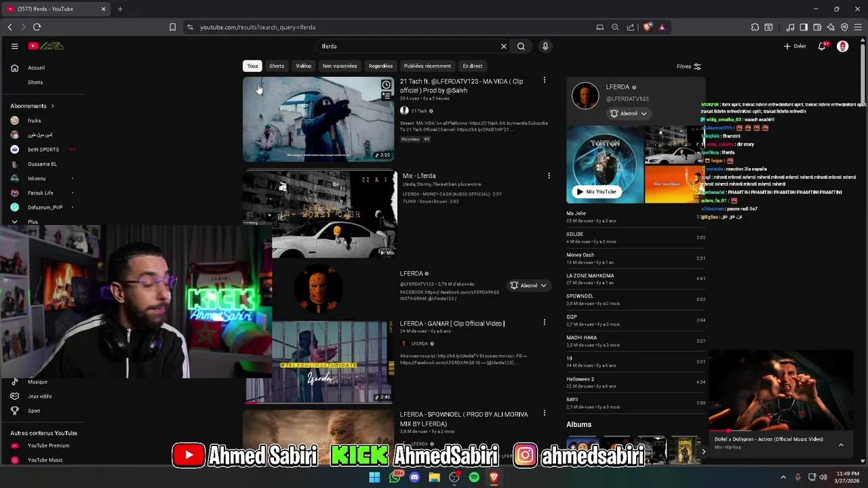Open the YouTube hamburger guide menu

(14, 46)
